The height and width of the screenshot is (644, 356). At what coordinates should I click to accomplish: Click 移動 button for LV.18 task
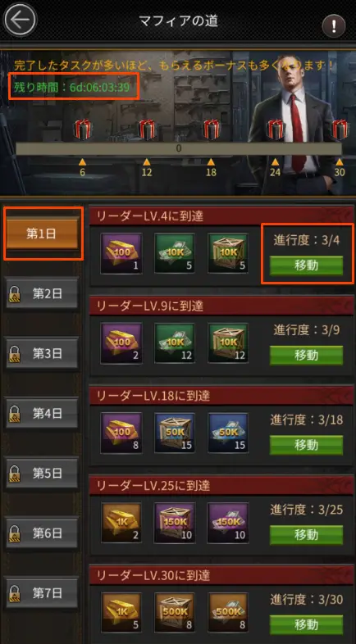[306, 445]
